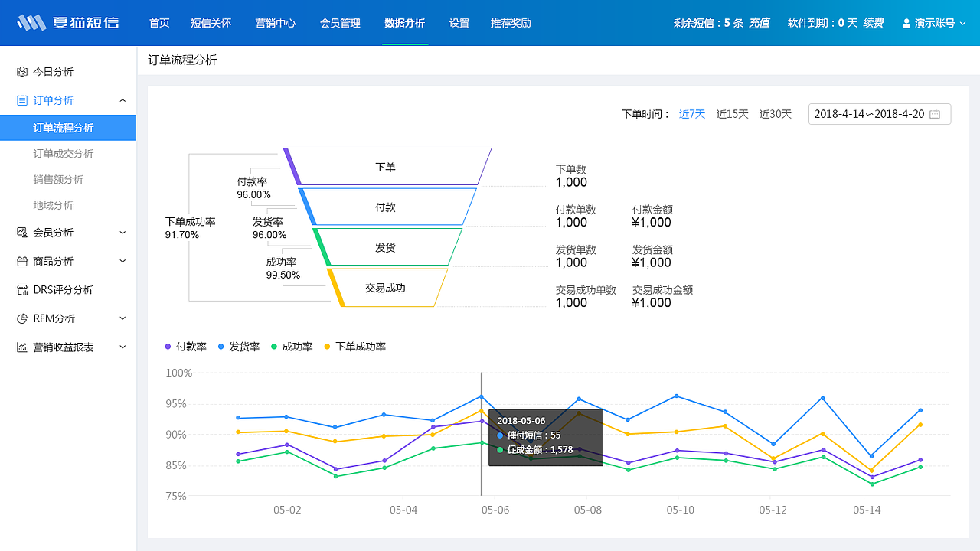Click the 充值 recharge link

pos(759,22)
